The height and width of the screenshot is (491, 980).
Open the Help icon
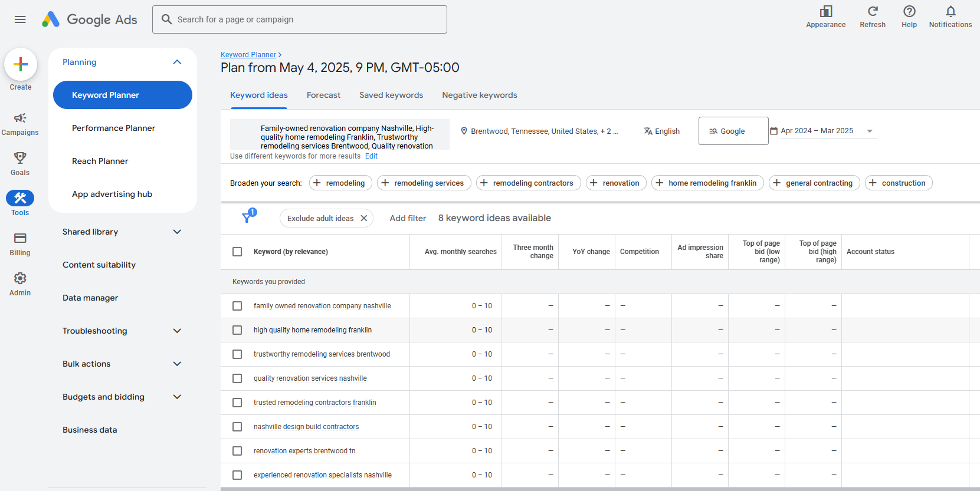(909, 17)
